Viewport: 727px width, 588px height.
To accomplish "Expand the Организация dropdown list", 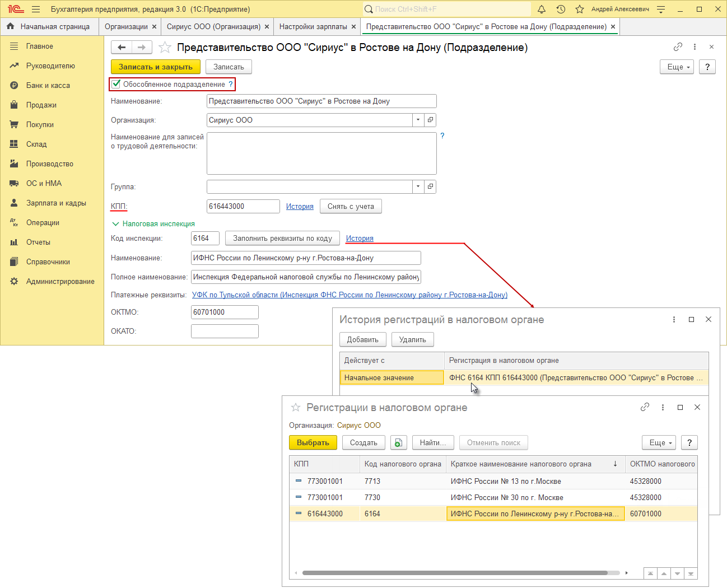I will click(x=418, y=120).
